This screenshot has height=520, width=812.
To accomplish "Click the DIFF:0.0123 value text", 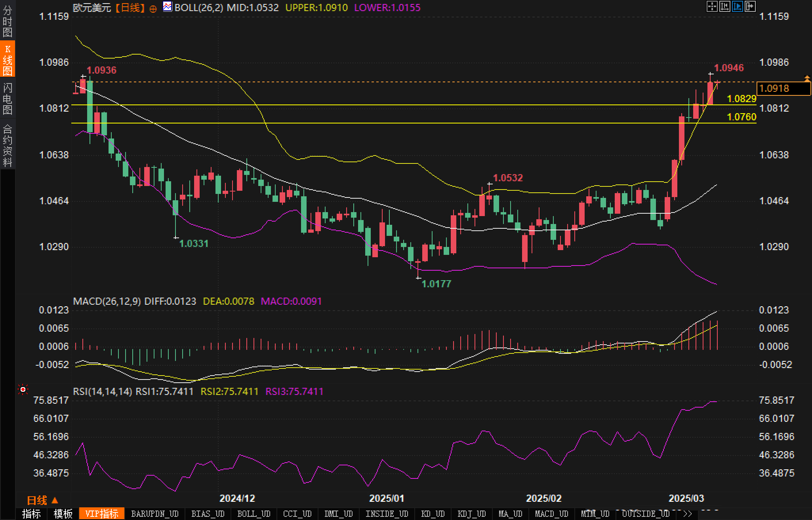I will [170, 301].
